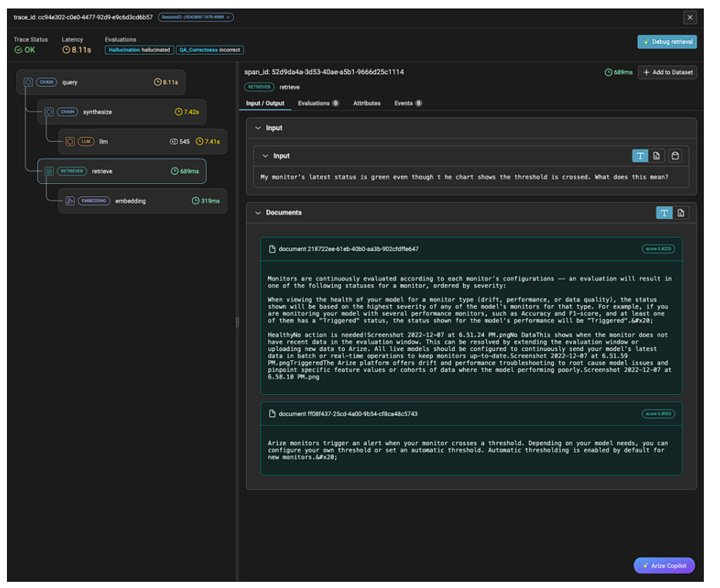Click the Evaluations count badge 0
The image size is (720, 588).
pyautogui.click(x=335, y=103)
